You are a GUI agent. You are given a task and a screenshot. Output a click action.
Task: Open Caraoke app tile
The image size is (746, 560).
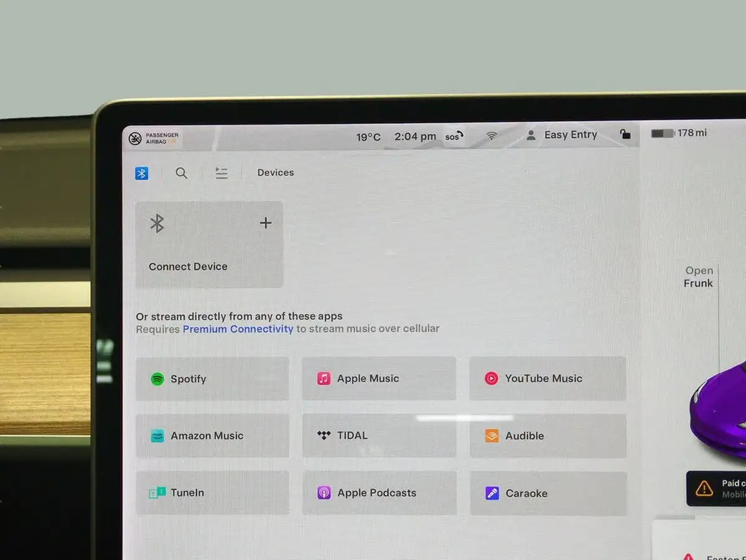click(549, 493)
